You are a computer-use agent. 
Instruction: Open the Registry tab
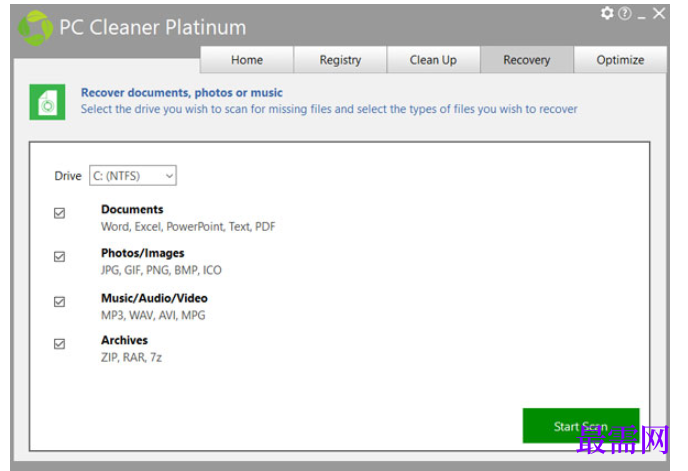point(340,60)
